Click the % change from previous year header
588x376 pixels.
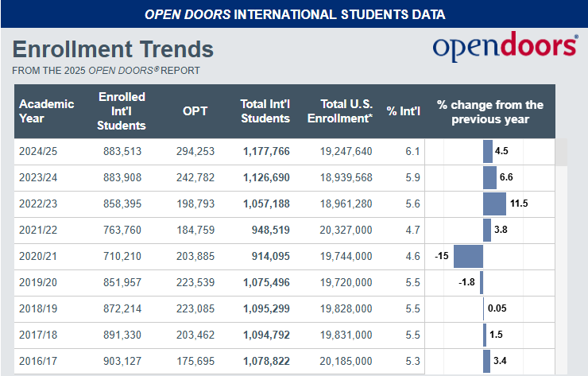point(490,111)
